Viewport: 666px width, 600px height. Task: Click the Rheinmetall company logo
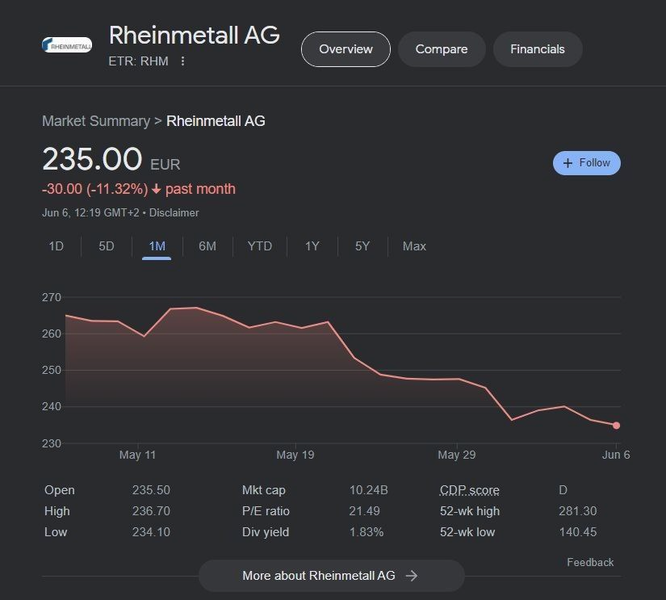point(67,45)
